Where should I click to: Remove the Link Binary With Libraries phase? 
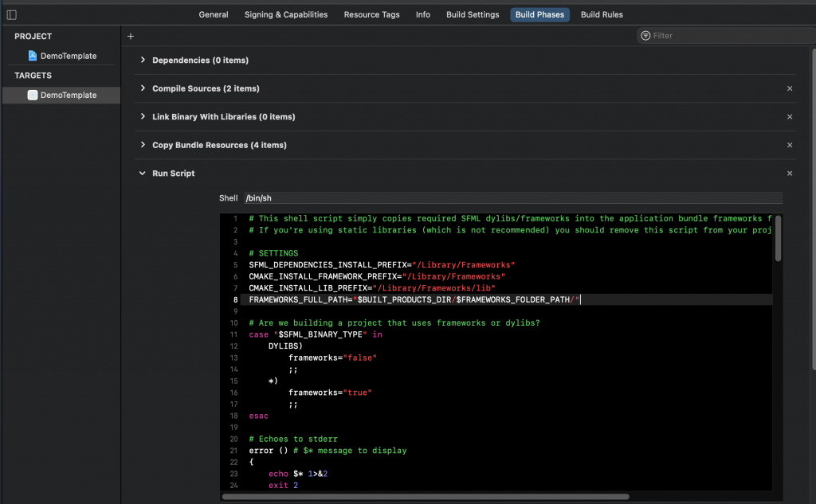pyautogui.click(x=790, y=117)
